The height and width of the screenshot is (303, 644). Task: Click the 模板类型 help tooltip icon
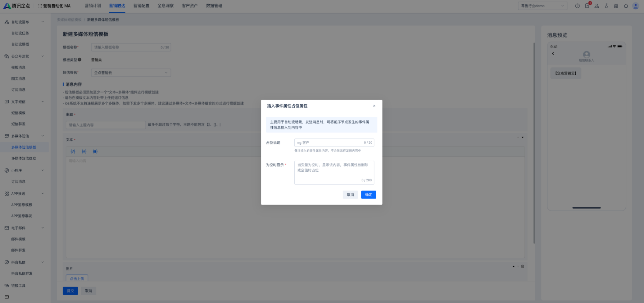tap(79, 60)
